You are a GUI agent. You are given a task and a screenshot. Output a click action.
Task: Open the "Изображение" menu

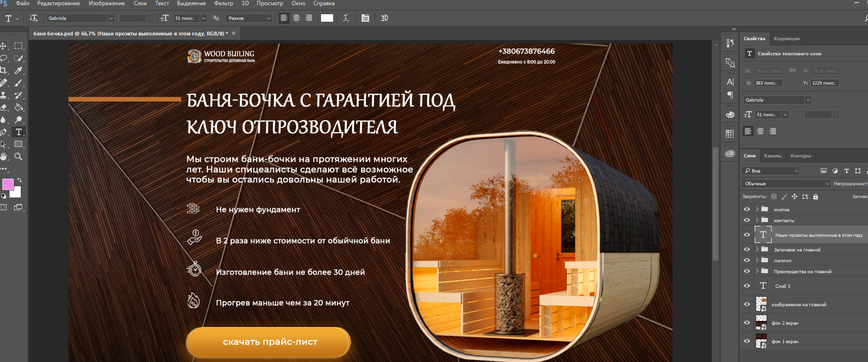click(107, 3)
